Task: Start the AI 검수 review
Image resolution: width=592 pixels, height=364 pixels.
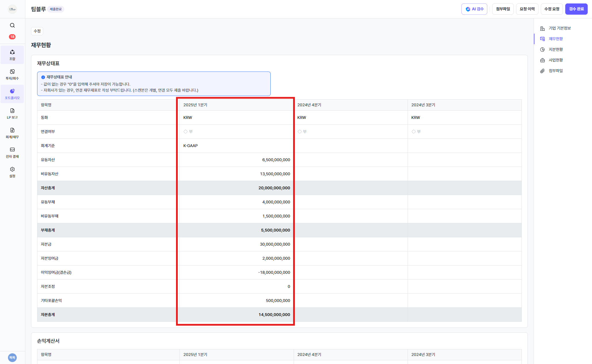Action: tap(474, 9)
